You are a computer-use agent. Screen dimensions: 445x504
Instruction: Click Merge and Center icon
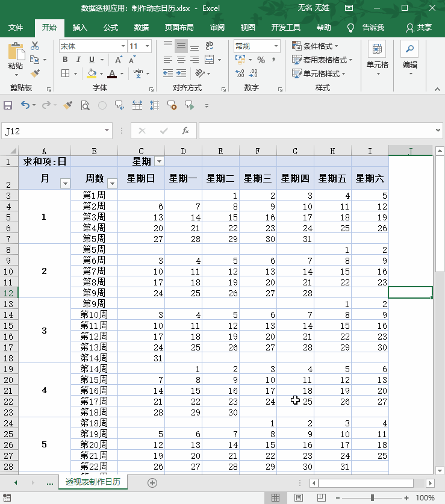coord(210,60)
